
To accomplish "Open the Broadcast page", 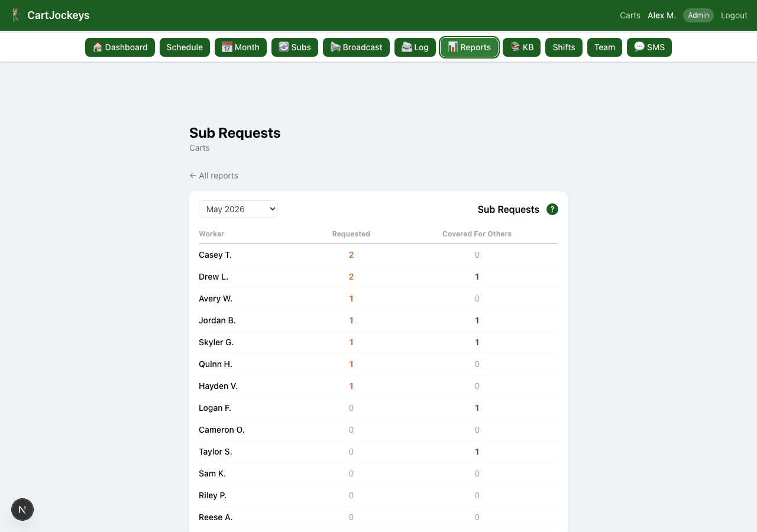I will pos(356,47).
